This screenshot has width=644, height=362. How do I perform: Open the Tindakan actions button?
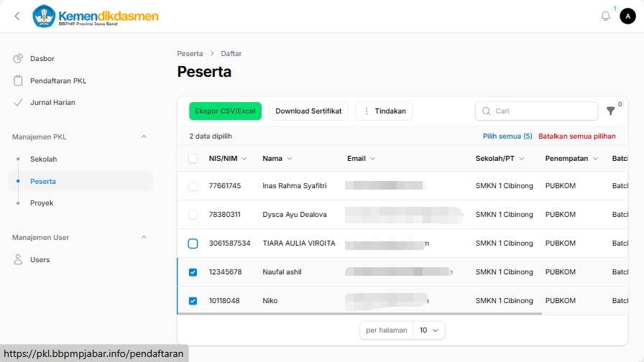384,111
